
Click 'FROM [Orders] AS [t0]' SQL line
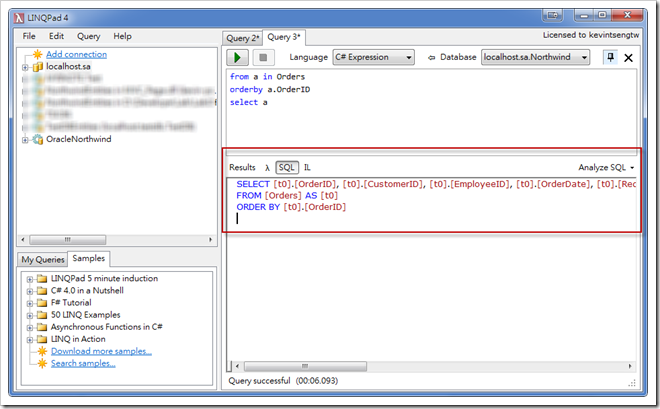(287, 196)
